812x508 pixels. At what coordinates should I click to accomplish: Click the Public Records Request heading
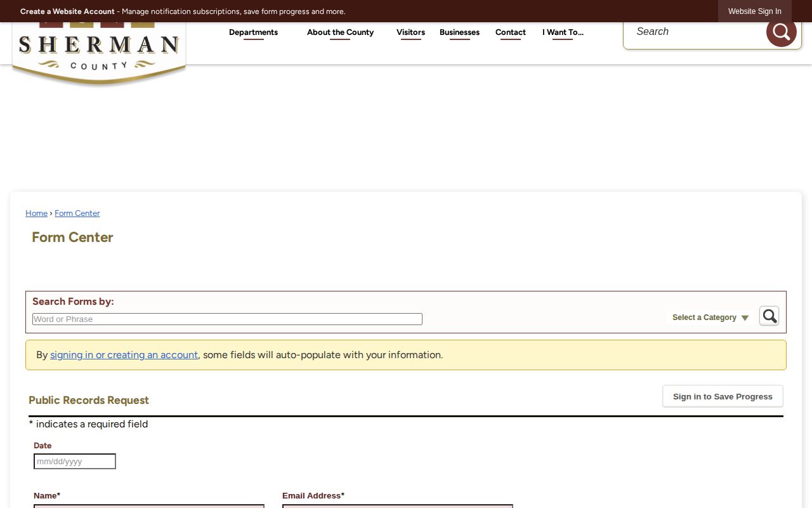[x=89, y=401]
